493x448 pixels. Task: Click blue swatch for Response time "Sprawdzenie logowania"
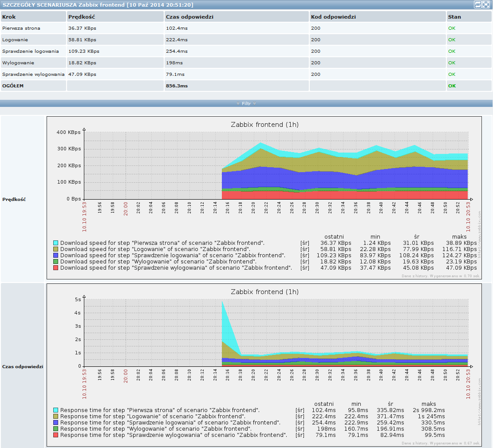(55, 423)
